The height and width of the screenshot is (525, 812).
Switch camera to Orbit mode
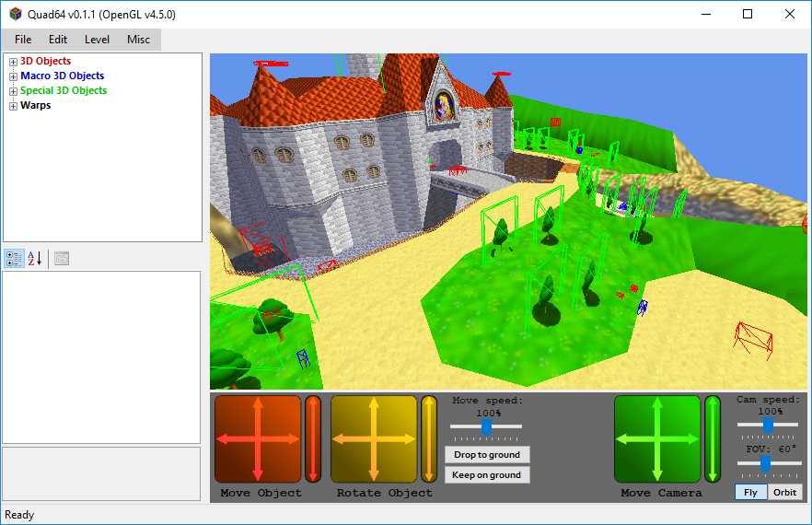[784, 492]
